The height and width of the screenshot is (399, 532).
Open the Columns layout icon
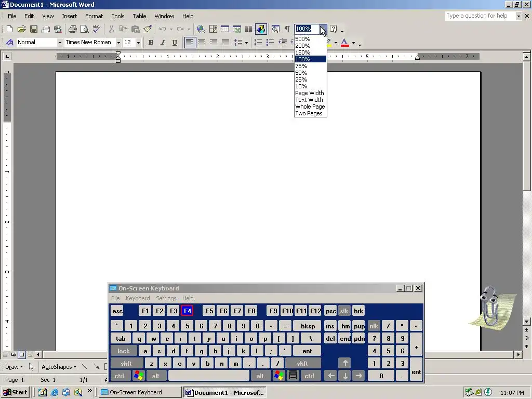coord(249,29)
